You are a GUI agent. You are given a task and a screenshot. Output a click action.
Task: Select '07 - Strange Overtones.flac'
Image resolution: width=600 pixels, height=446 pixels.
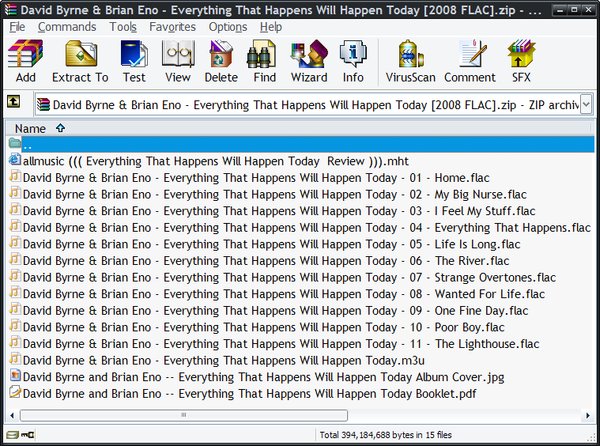pyautogui.click(x=289, y=277)
